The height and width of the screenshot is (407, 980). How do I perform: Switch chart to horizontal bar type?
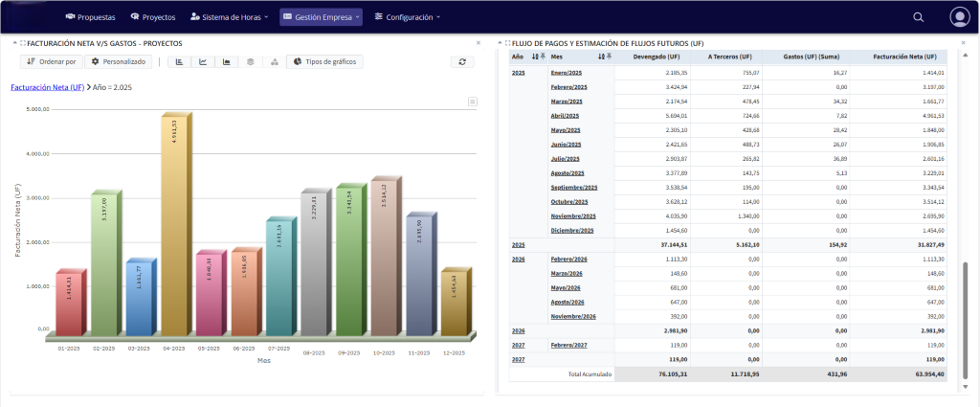tap(179, 61)
